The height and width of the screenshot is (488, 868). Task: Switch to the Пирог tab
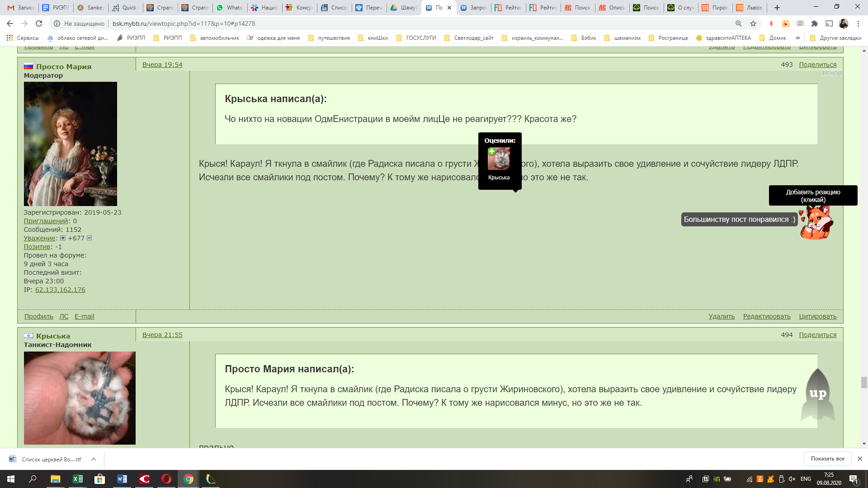coord(715,8)
